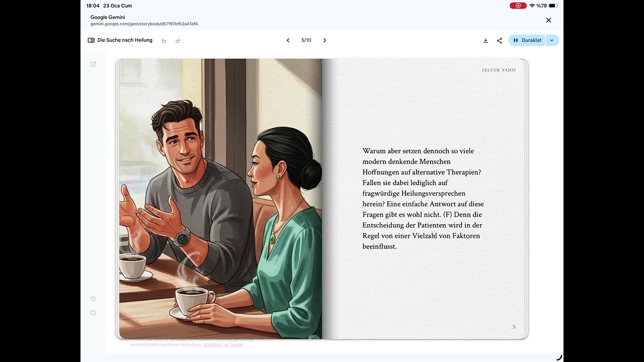
Task: Undo the last storybook change
Action: [164, 41]
